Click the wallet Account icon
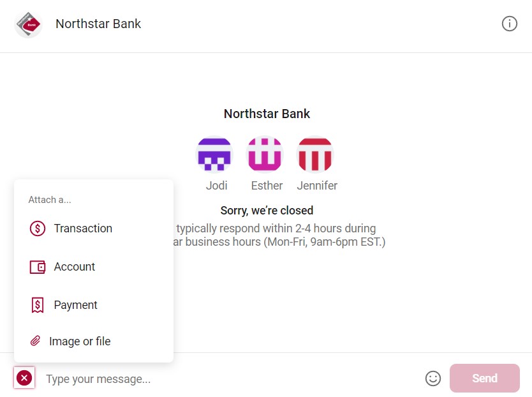This screenshot has width=532, height=397. tap(38, 267)
